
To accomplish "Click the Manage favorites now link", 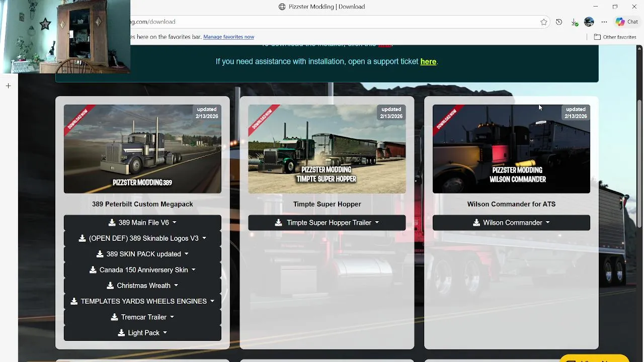I will tap(228, 37).
